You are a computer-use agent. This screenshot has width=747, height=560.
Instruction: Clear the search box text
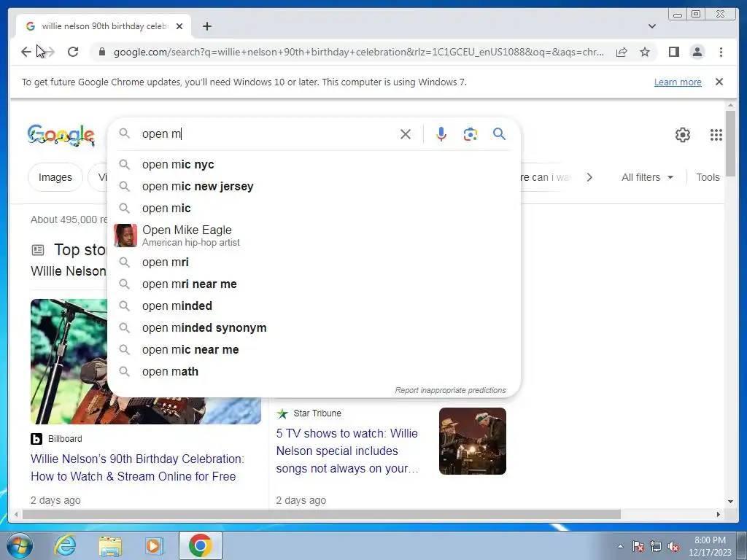coord(406,134)
